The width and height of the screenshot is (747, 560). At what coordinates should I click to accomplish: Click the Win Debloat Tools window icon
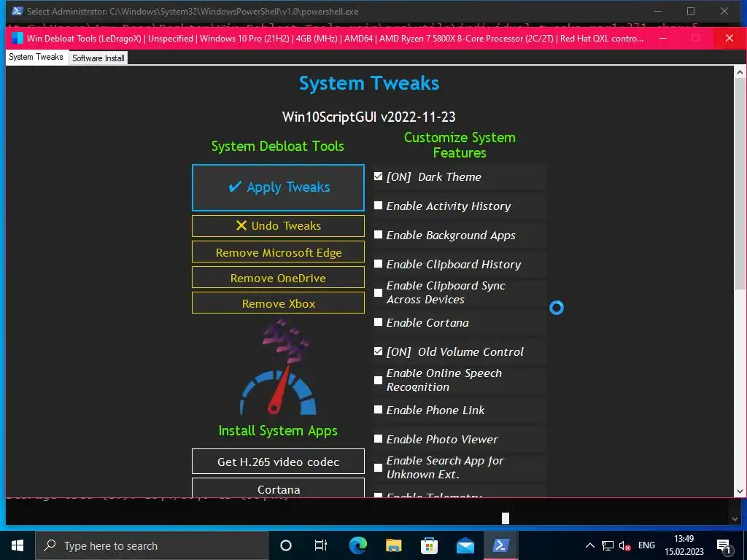[18, 38]
